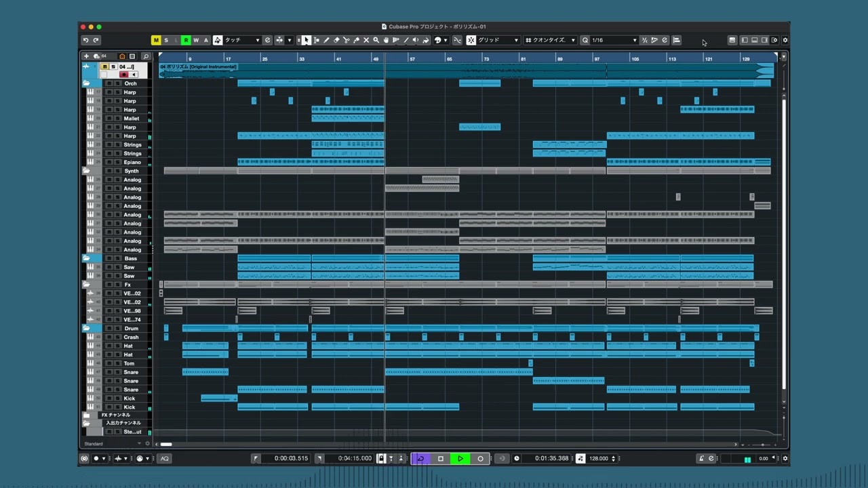The image size is (868, 488).
Task: Select the Zoom magnifier tool
Action: pyautogui.click(x=376, y=40)
